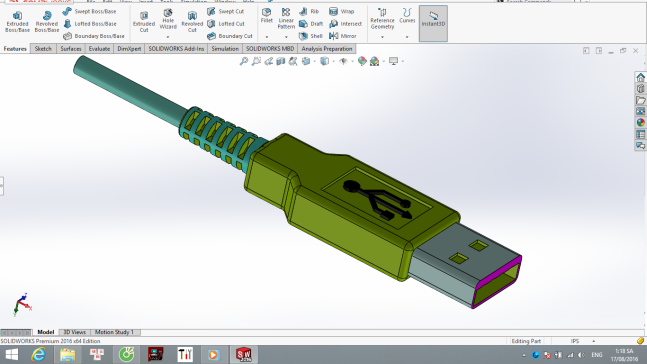Select the Swept Cut feature
Viewport: 647px width, 364px height.
(226, 12)
